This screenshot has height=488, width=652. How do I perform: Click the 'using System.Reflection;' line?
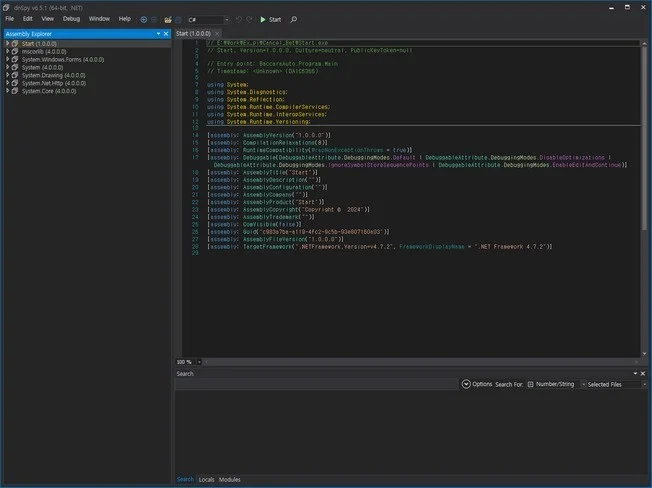(x=246, y=100)
